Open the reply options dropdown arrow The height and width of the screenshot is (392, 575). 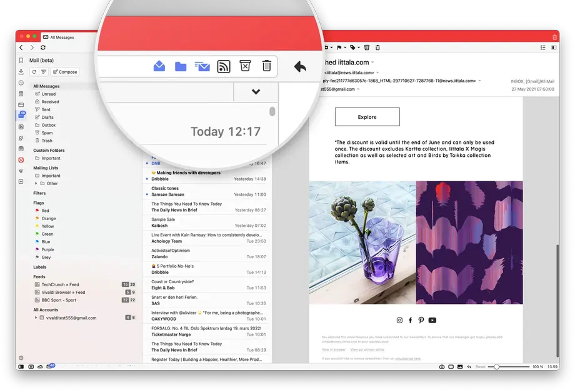coord(331,48)
